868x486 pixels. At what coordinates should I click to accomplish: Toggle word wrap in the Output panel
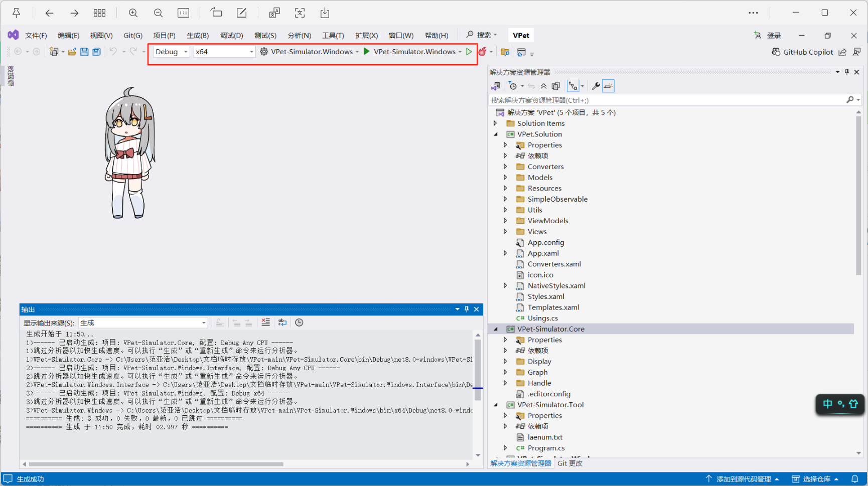(282, 322)
